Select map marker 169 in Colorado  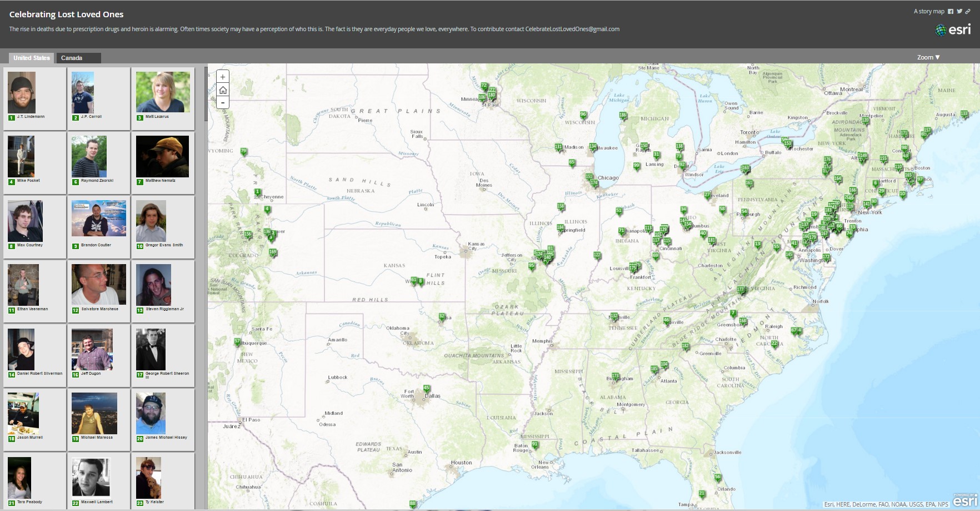[x=273, y=252]
